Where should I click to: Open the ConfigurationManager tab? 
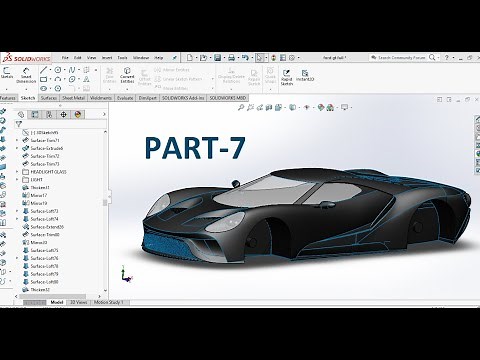point(49,115)
